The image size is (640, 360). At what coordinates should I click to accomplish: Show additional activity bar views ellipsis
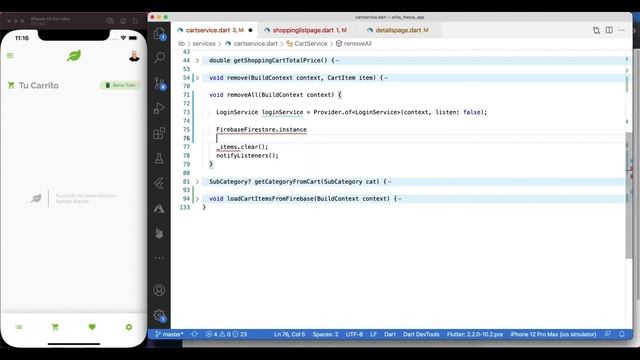coord(159,258)
